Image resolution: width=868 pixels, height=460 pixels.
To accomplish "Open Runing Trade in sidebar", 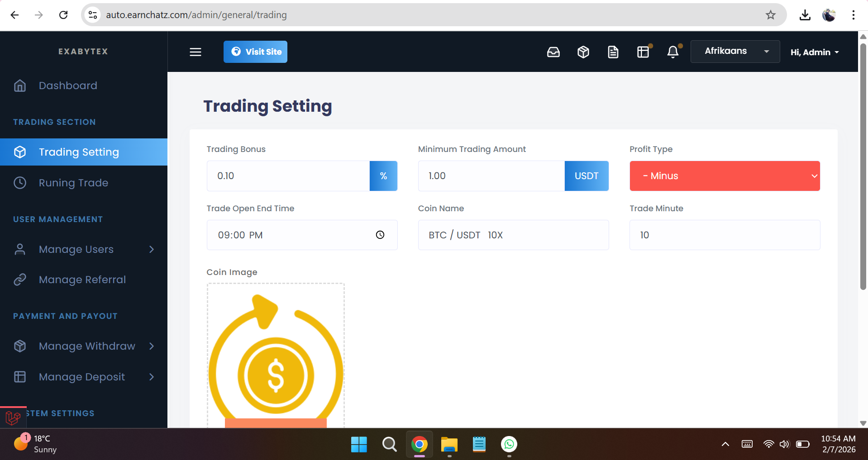I will pos(73,183).
